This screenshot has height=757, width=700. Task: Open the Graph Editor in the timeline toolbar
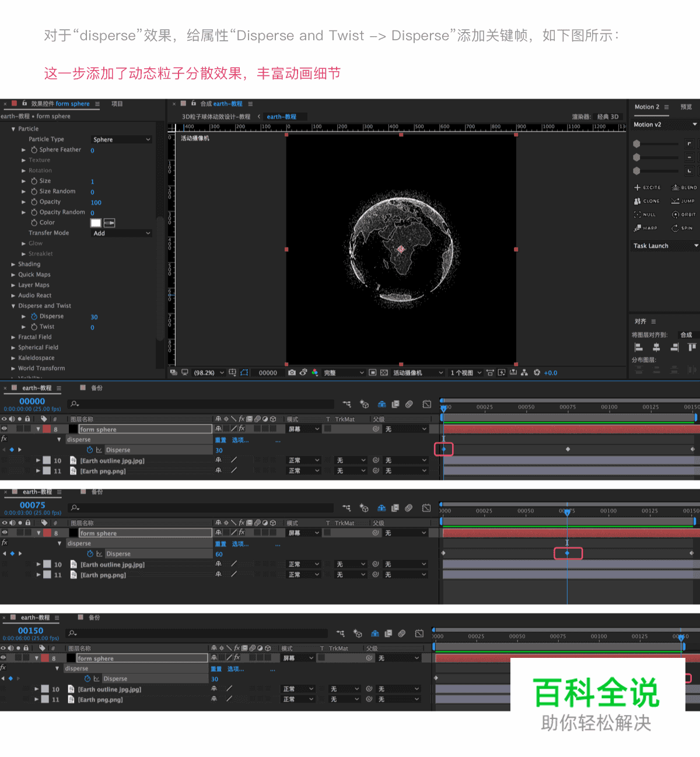tap(428, 404)
